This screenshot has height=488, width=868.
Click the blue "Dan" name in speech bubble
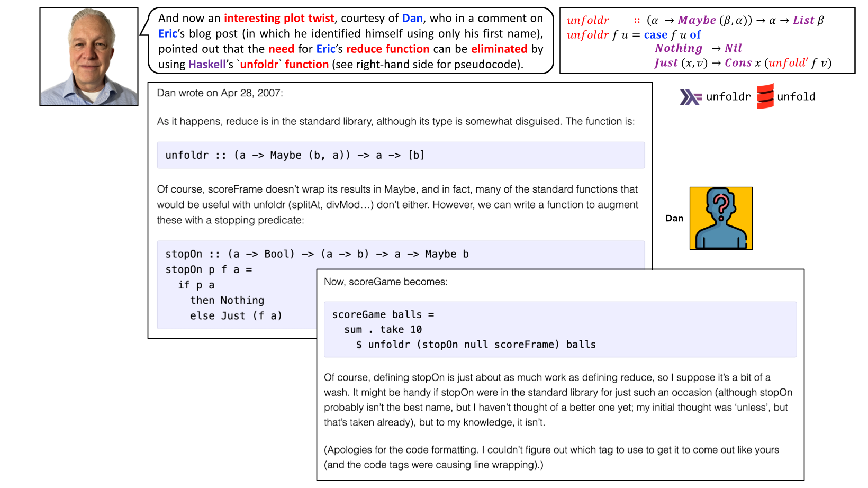pos(412,18)
